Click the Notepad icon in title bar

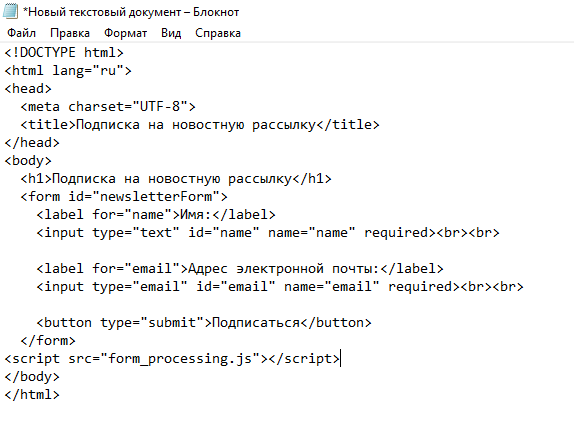(x=10, y=11)
